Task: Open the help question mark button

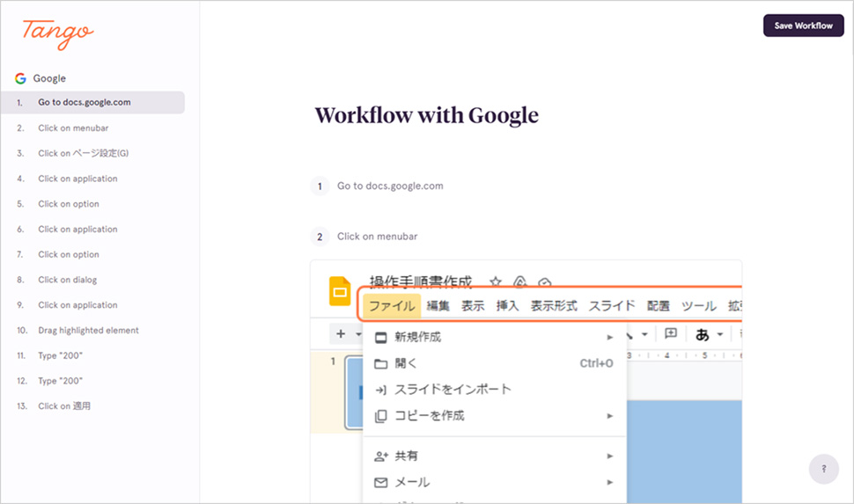Action: coord(823,469)
